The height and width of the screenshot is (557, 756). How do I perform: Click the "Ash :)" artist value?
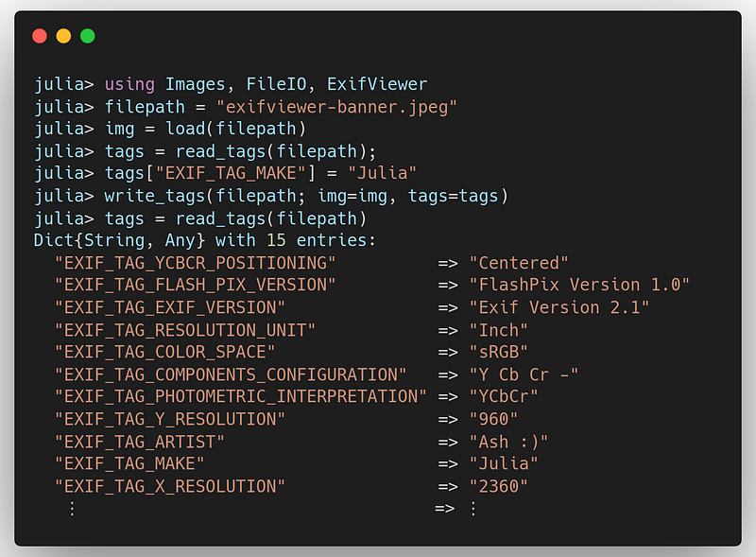click(508, 443)
